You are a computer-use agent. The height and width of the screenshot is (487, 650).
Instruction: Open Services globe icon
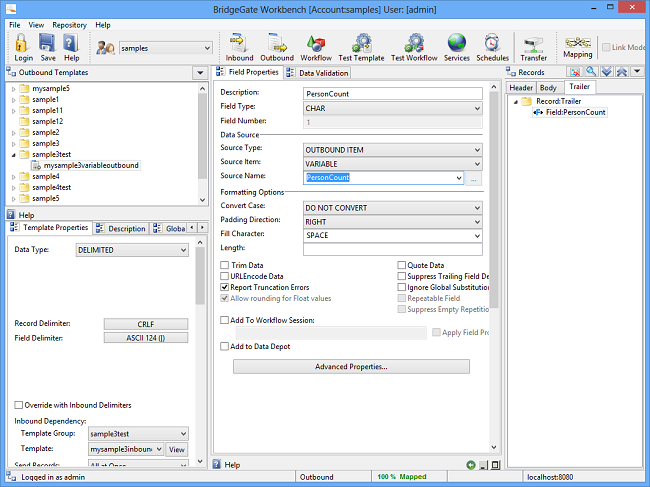click(456, 43)
